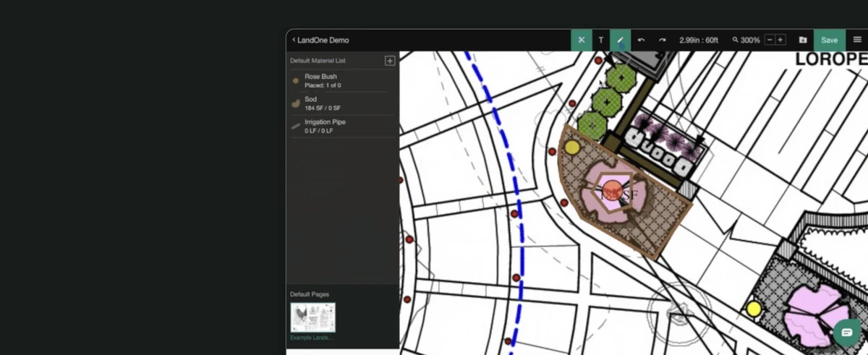Click the '0 LF / 0 LF' text
This screenshot has width=868, height=355.
(x=319, y=131)
